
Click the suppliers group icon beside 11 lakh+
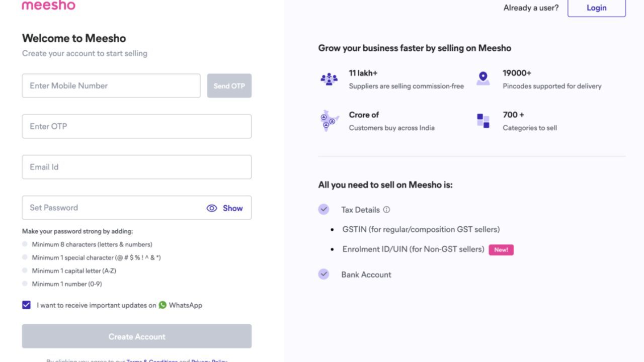point(330,79)
